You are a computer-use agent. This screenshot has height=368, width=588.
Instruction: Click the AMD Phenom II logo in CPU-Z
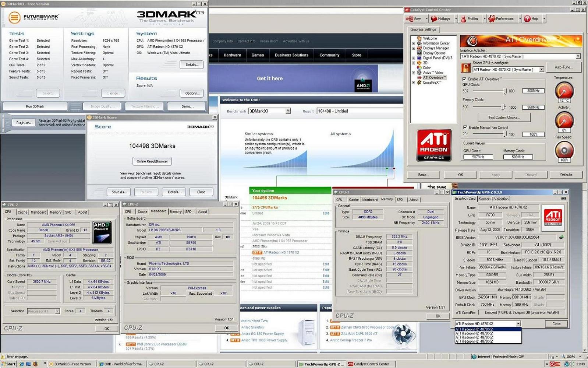click(x=102, y=233)
